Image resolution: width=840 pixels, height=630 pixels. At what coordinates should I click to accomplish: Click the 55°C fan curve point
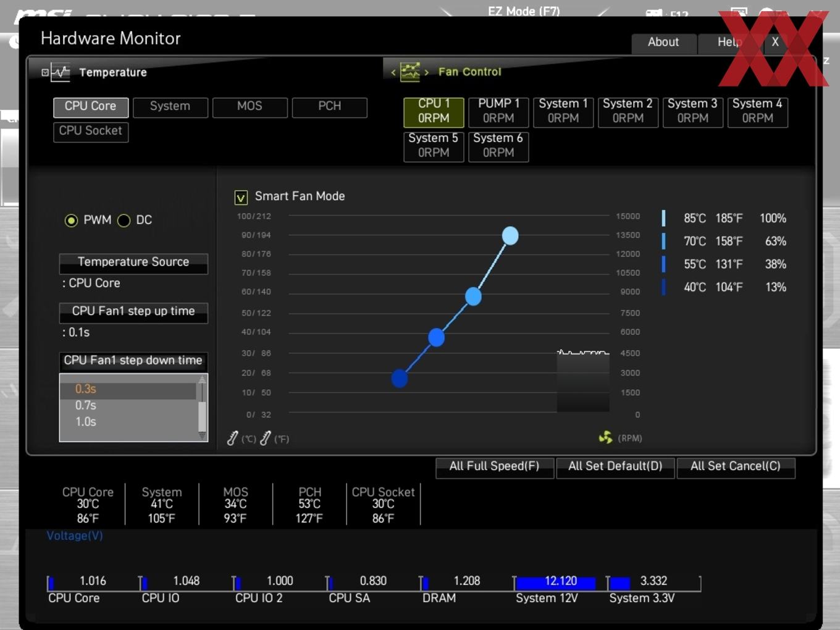tap(436, 338)
